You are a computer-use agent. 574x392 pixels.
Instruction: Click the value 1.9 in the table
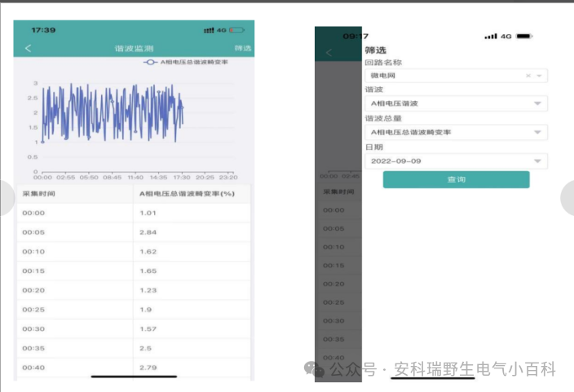[x=145, y=310]
